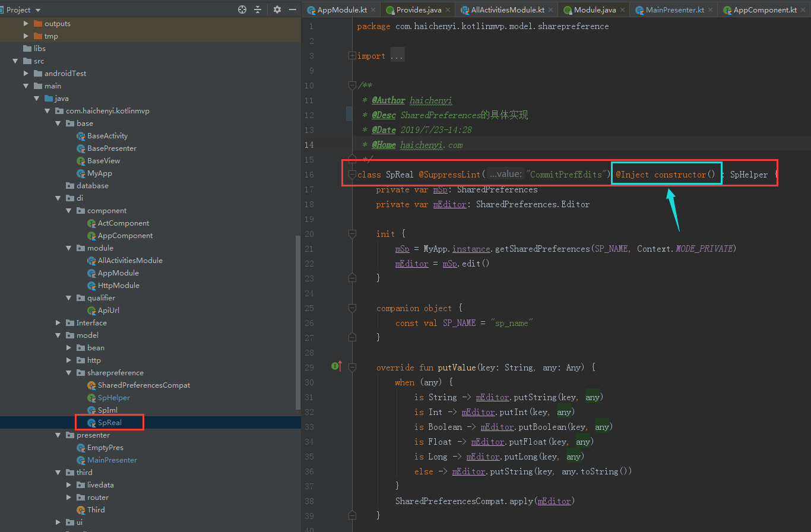Viewport: 811px width, 532px height.
Task: Collapse the base package
Action: [x=58, y=123]
